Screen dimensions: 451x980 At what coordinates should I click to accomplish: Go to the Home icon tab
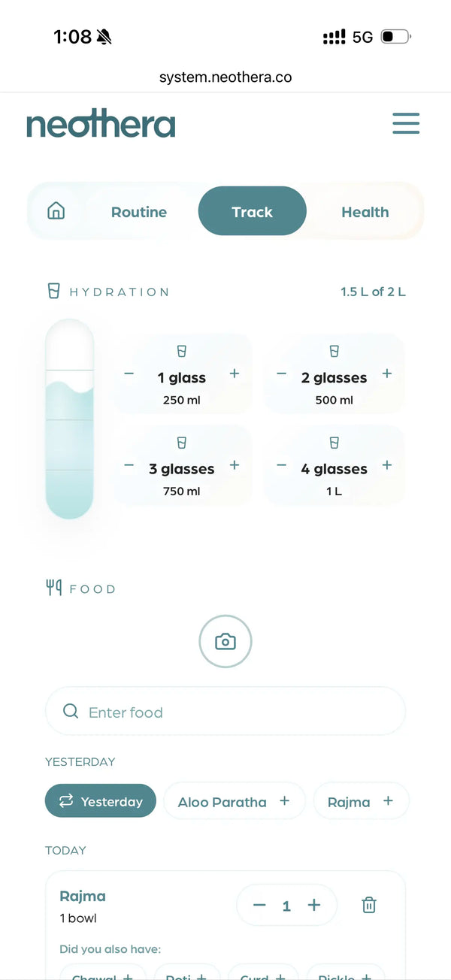56,211
